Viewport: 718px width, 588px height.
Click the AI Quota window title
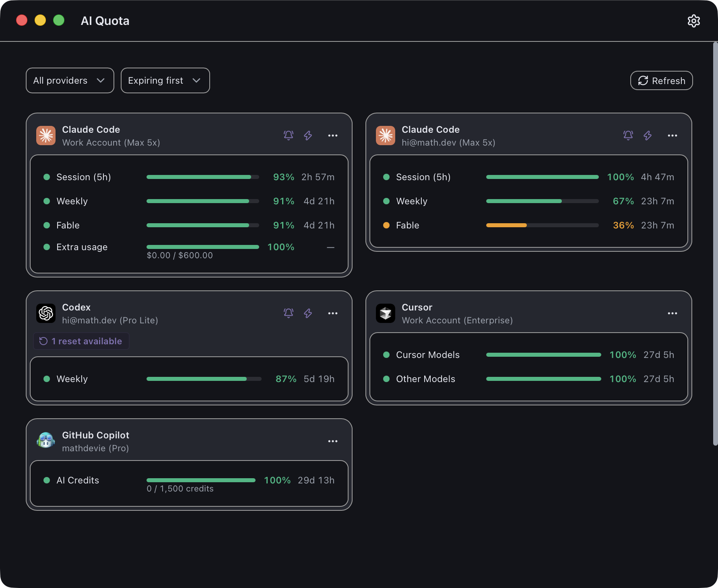click(x=105, y=21)
